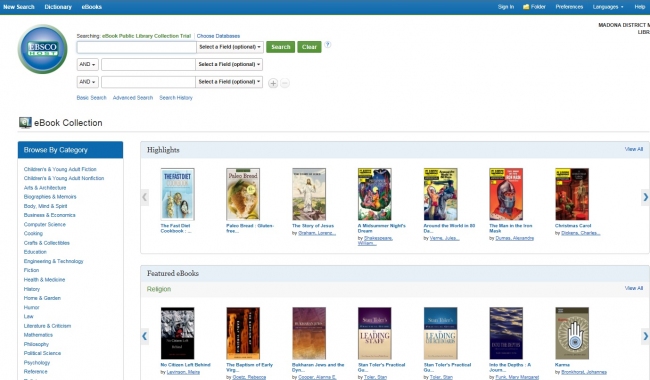
Task: Click author link Dumas, Alexandre
Action: tap(514, 238)
